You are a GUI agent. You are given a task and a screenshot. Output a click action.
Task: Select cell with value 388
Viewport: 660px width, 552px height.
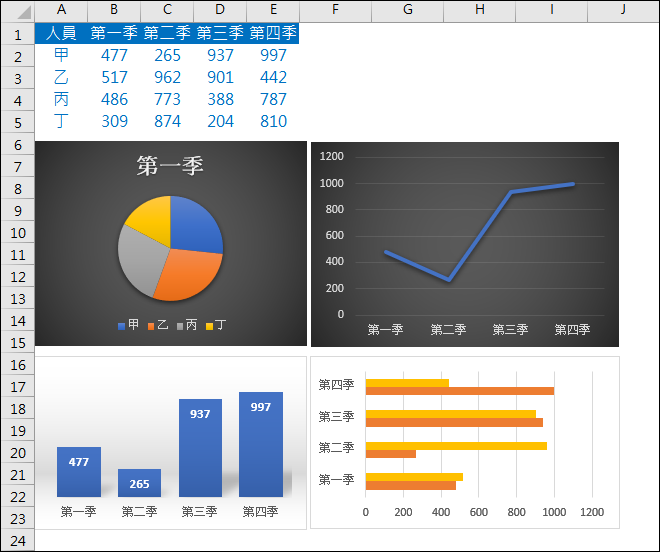point(220,99)
